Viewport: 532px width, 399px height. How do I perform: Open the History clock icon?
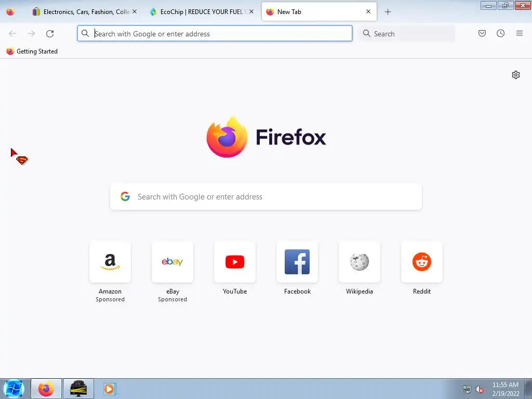pyautogui.click(x=500, y=33)
